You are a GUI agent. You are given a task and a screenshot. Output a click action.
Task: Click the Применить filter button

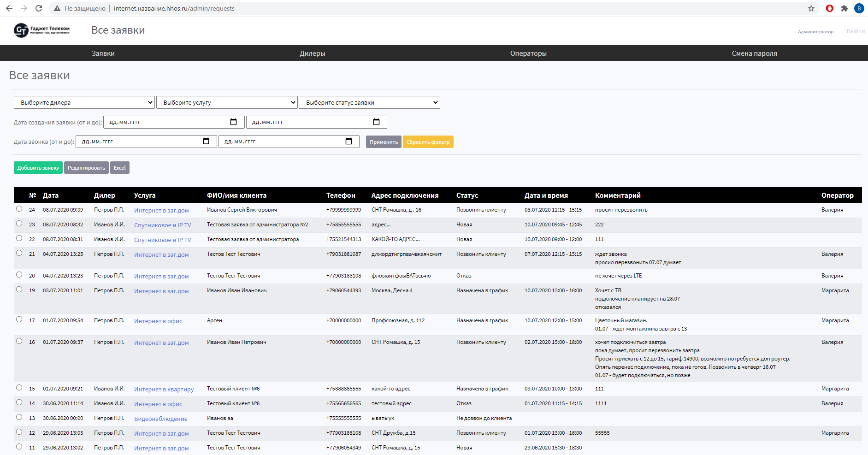click(384, 142)
